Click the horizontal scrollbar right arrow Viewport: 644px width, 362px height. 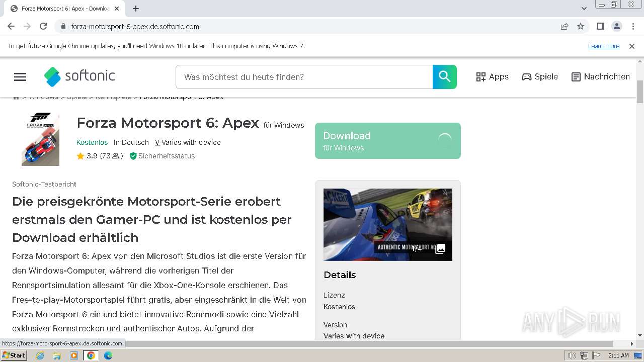(632, 344)
